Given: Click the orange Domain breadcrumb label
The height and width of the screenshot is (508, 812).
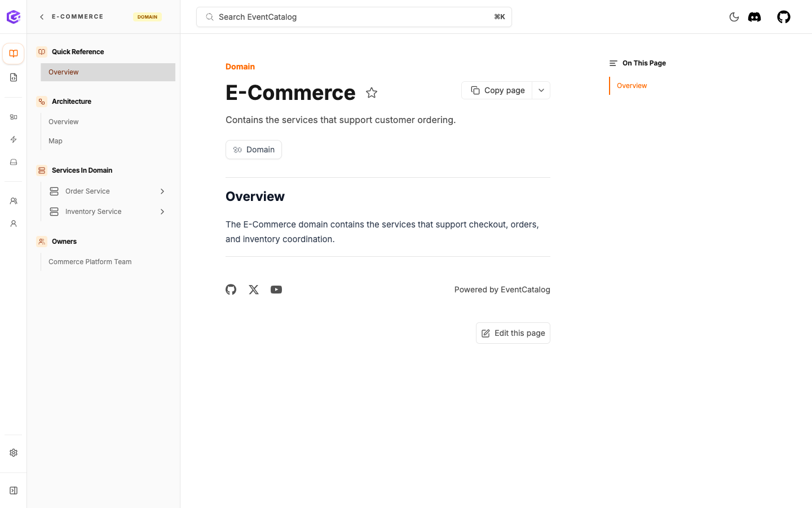Looking at the screenshot, I should (240, 67).
